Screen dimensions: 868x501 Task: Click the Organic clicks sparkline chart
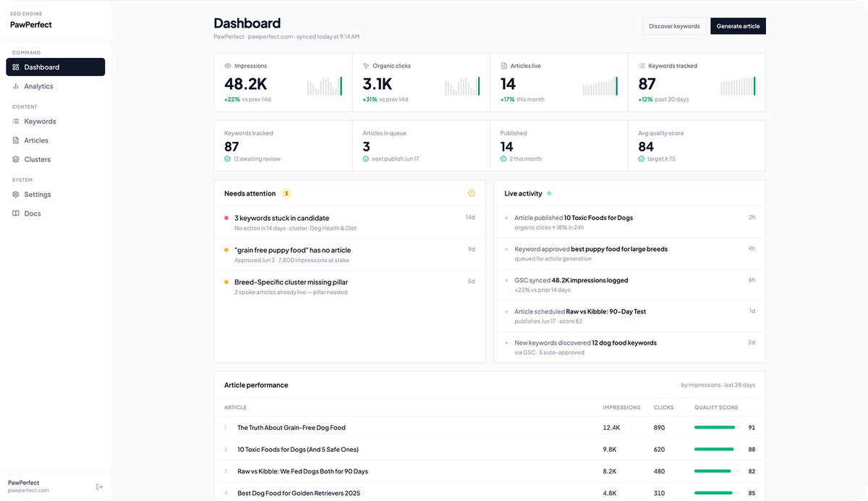(x=462, y=86)
